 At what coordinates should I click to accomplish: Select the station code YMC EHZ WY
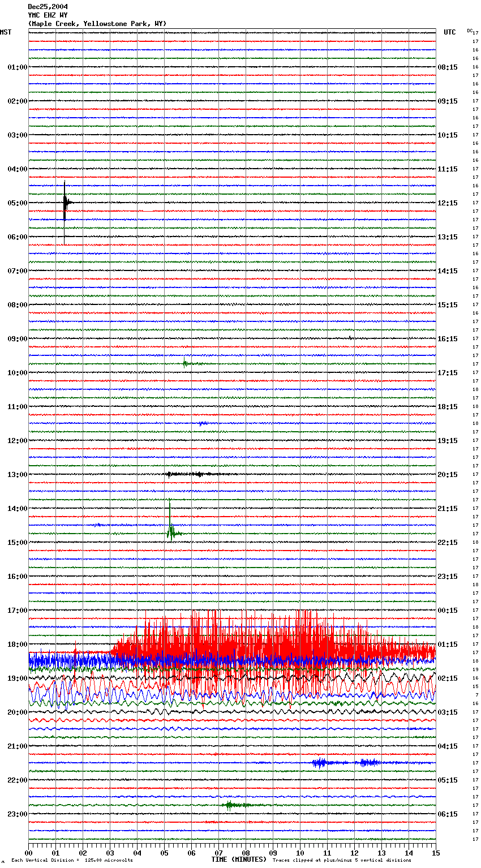(x=48, y=15)
